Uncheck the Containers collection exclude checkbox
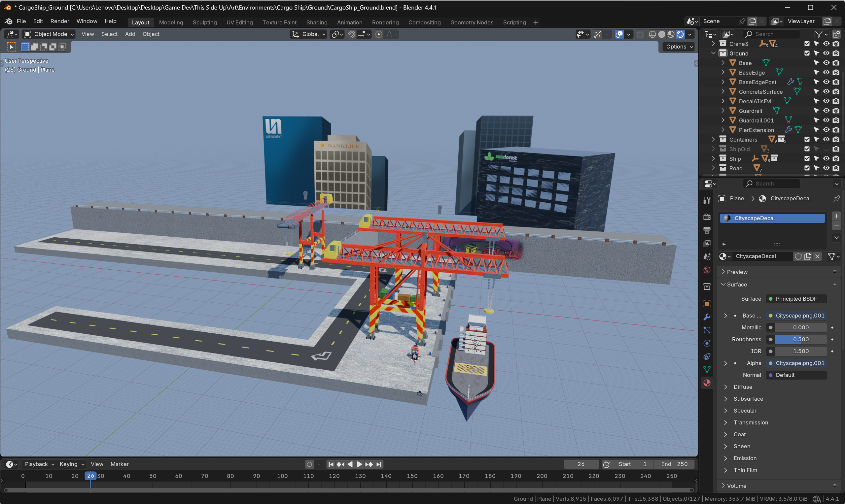 point(807,139)
